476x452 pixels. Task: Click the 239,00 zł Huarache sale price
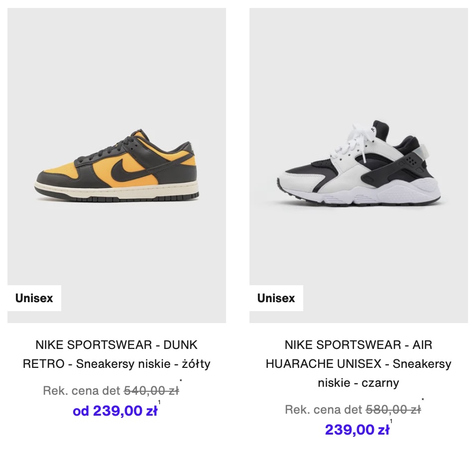pos(357,430)
